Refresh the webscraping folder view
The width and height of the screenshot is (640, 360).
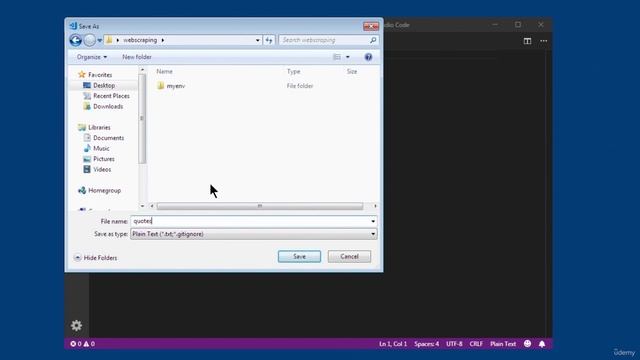pos(269,40)
